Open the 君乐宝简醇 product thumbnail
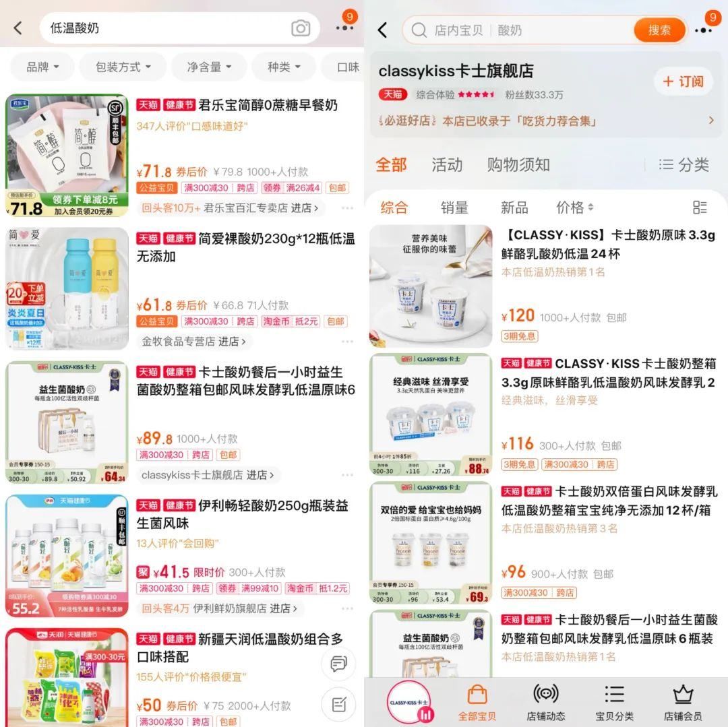Image resolution: width=728 pixels, height=727 pixels. 67,156
